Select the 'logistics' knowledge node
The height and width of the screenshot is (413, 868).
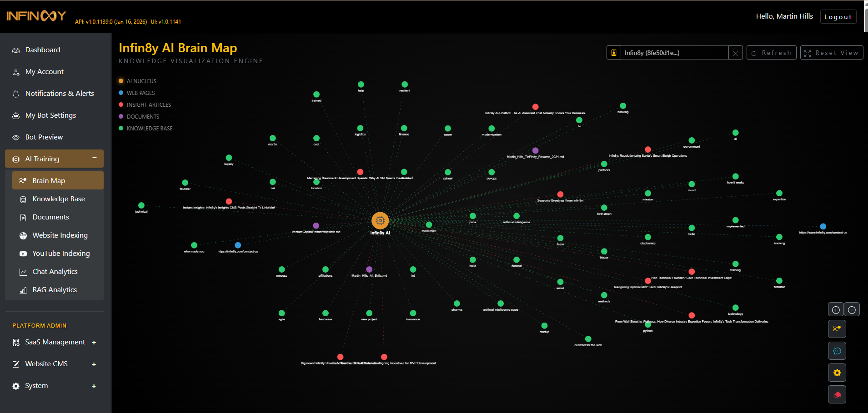click(x=360, y=128)
